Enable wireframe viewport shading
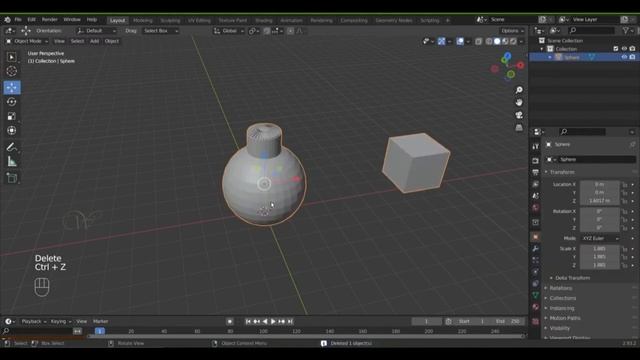This screenshot has width=640, height=360. click(x=489, y=41)
